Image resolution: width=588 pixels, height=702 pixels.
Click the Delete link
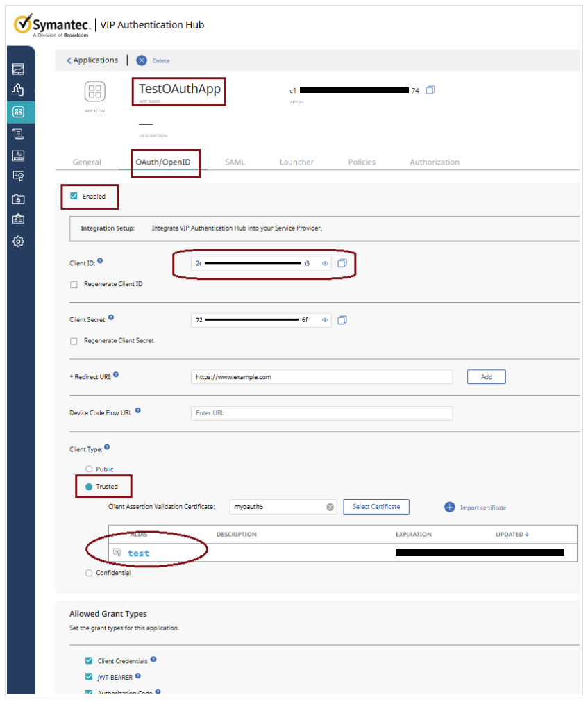pos(161,61)
